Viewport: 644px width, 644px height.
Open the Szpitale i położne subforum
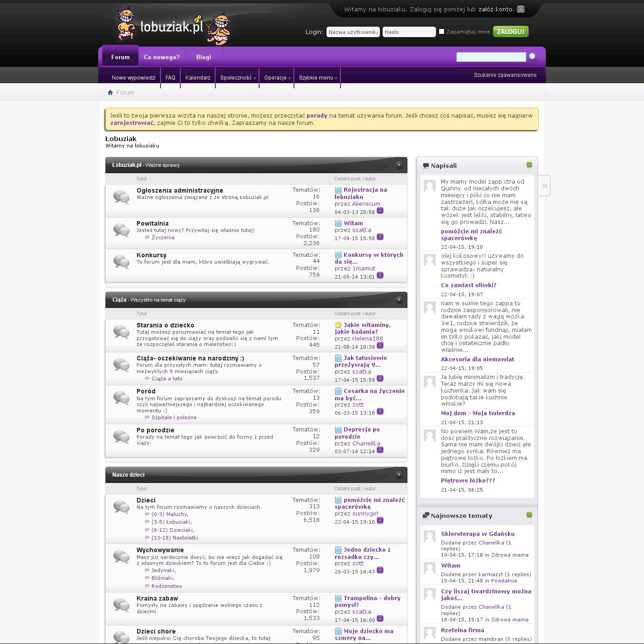[174, 417]
